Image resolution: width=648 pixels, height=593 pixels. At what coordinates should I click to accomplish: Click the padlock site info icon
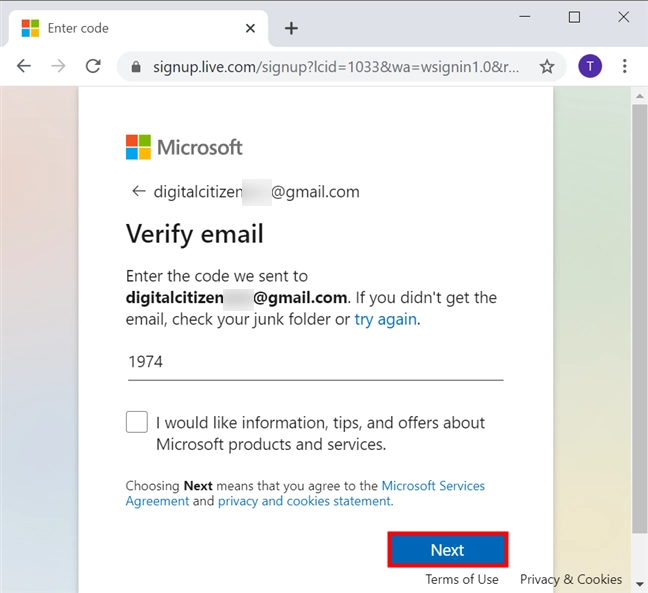[136, 67]
